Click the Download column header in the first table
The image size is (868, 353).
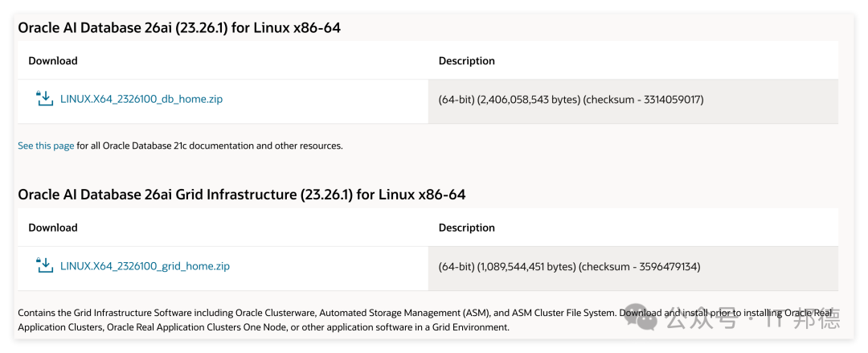[x=53, y=61]
